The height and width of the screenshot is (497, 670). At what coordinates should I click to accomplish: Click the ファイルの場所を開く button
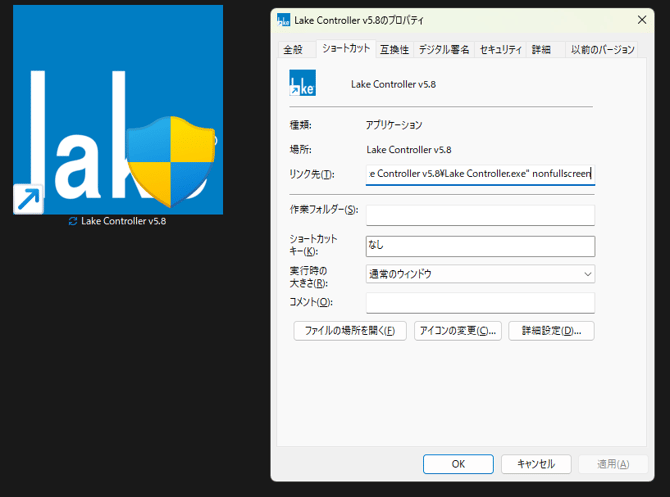tap(350, 331)
